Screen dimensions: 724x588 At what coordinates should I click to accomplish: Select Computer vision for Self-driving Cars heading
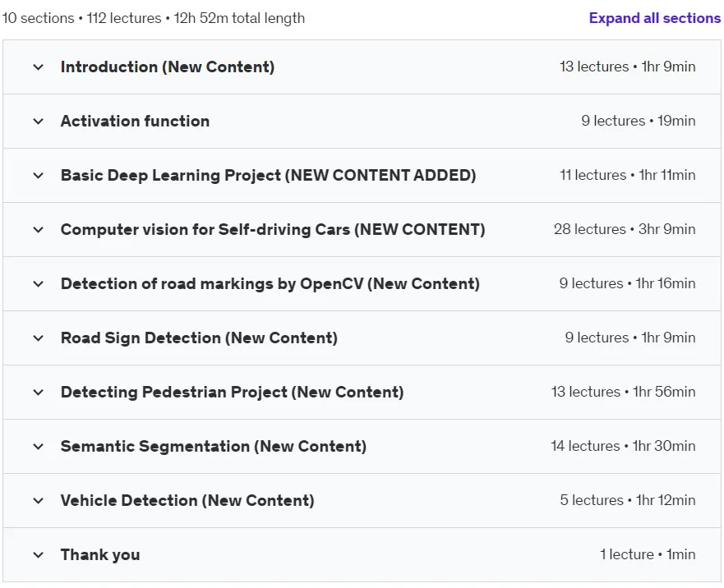click(x=273, y=229)
